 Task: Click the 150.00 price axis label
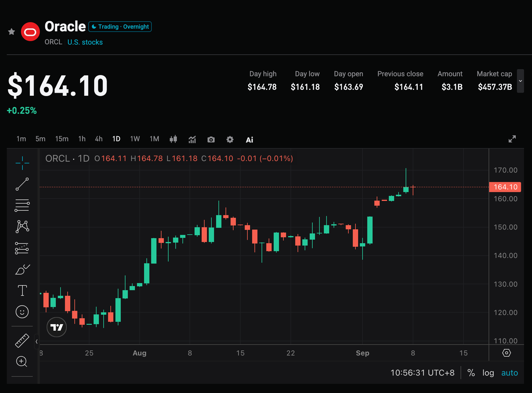tap(505, 227)
